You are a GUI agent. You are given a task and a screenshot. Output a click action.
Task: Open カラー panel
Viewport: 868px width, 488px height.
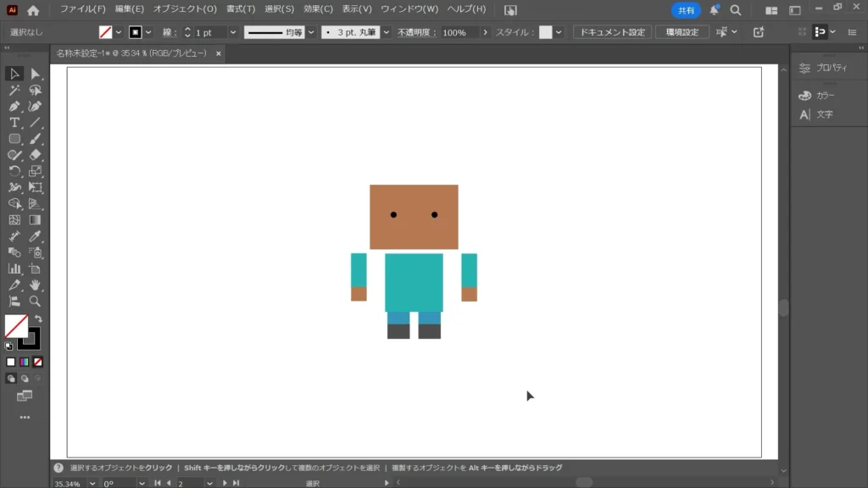click(817, 95)
